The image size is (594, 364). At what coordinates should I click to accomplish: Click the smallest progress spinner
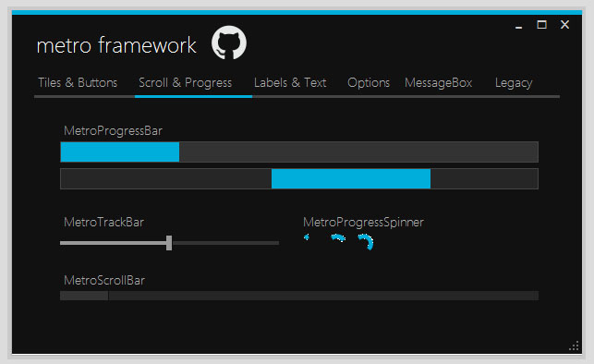pos(307,237)
